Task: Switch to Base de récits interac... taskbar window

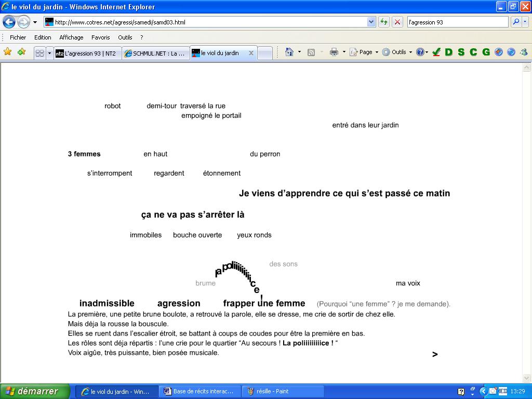Action: (x=200, y=392)
